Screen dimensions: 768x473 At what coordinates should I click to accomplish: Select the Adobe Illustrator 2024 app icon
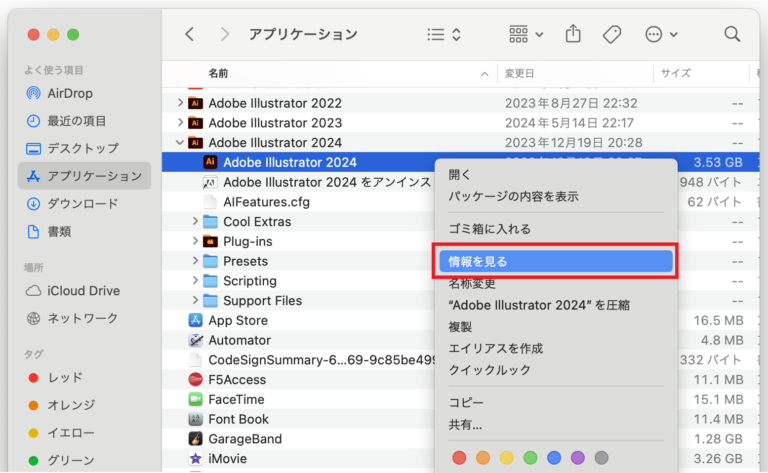tap(210, 162)
